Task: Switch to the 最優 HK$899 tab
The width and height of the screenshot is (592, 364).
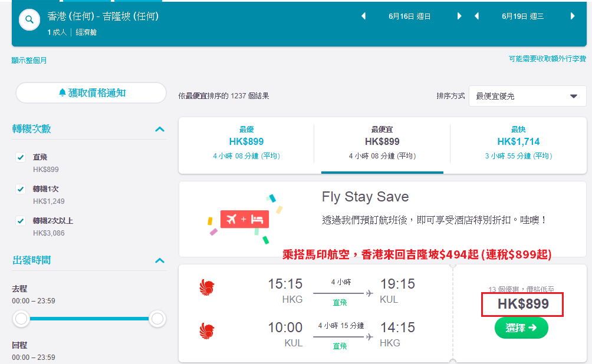Action: point(246,143)
